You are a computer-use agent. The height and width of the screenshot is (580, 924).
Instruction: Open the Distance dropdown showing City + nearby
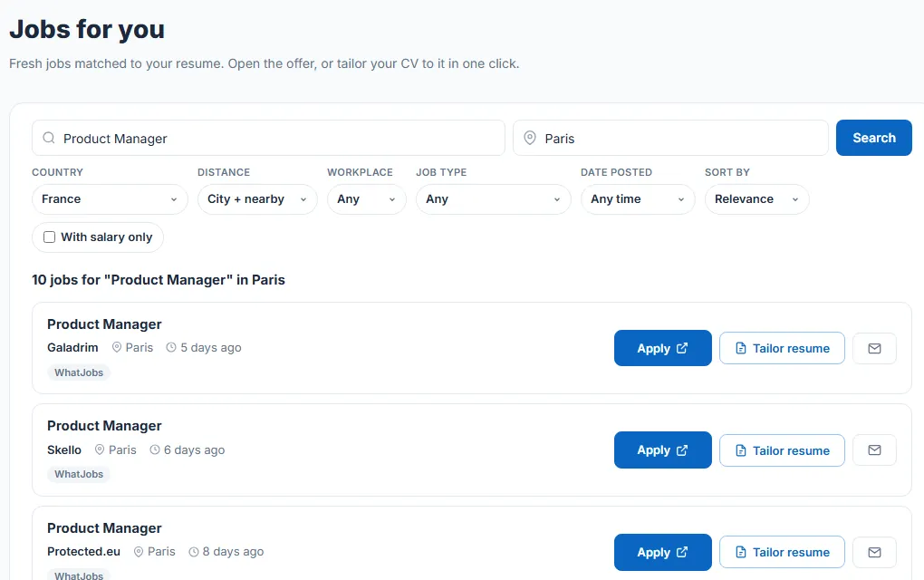[257, 199]
